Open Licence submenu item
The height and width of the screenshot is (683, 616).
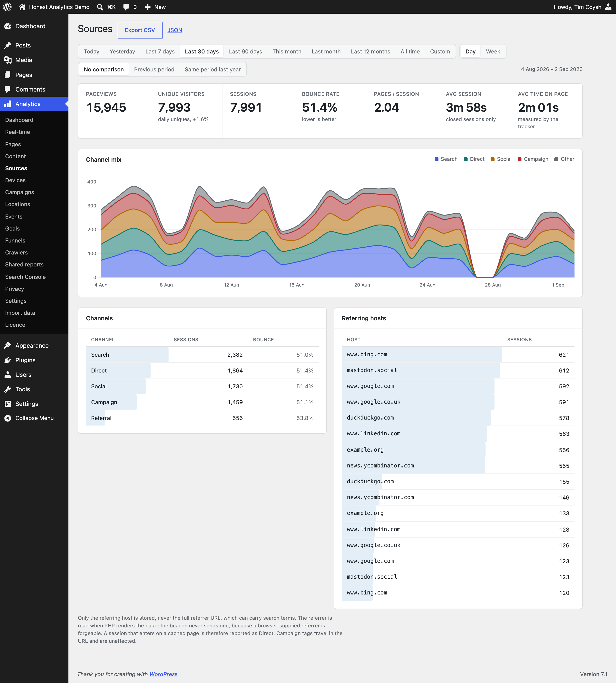click(15, 325)
